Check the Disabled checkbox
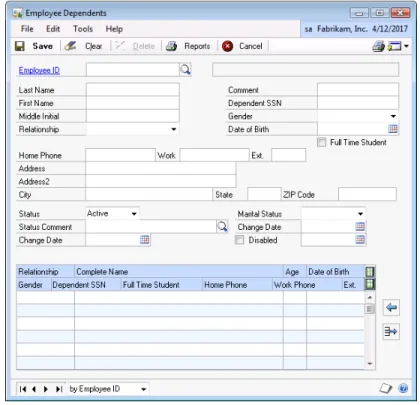This screenshot has width=420, height=405. [239, 240]
